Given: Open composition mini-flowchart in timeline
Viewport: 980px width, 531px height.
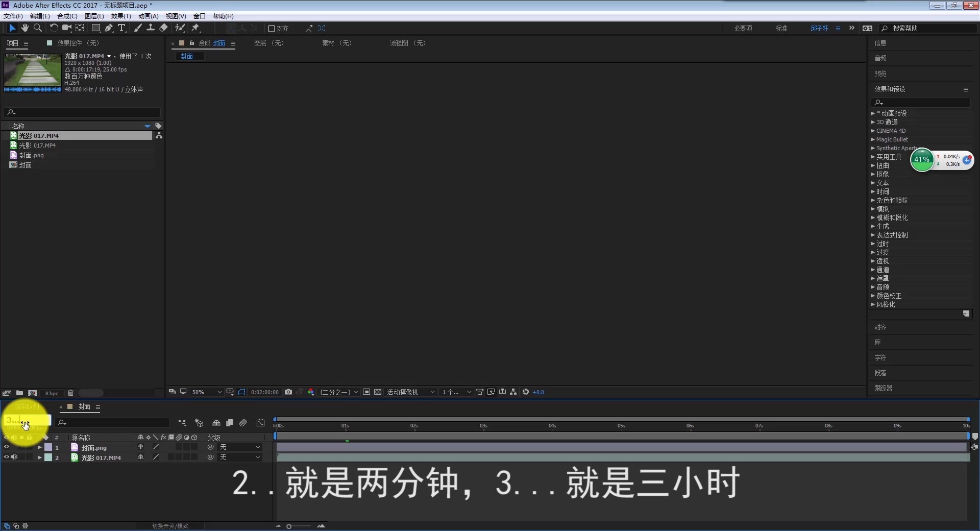Looking at the screenshot, I should pos(182,423).
